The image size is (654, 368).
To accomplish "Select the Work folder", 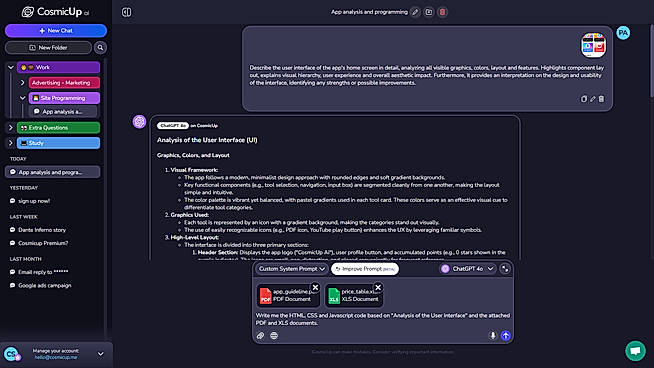I will coord(58,67).
